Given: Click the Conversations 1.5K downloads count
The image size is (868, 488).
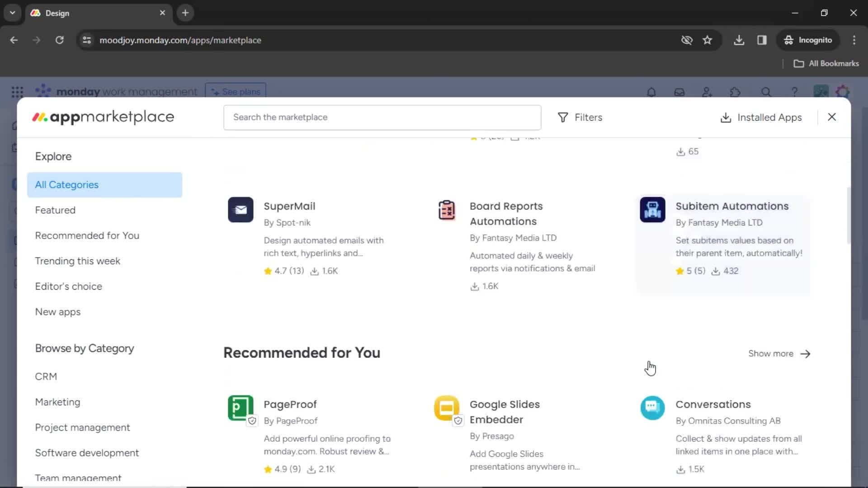Looking at the screenshot, I should pos(690,469).
